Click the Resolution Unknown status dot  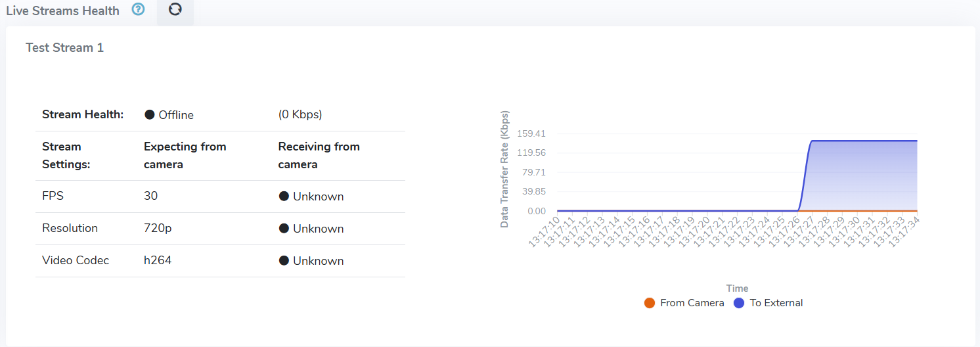(284, 229)
